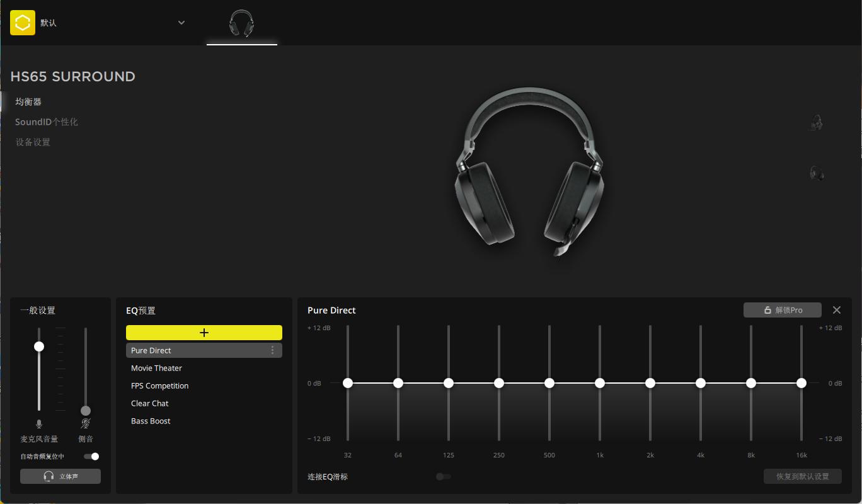Click the 1k frequency EQ slider handle
Screen dimensions: 862x504
click(x=600, y=383)
